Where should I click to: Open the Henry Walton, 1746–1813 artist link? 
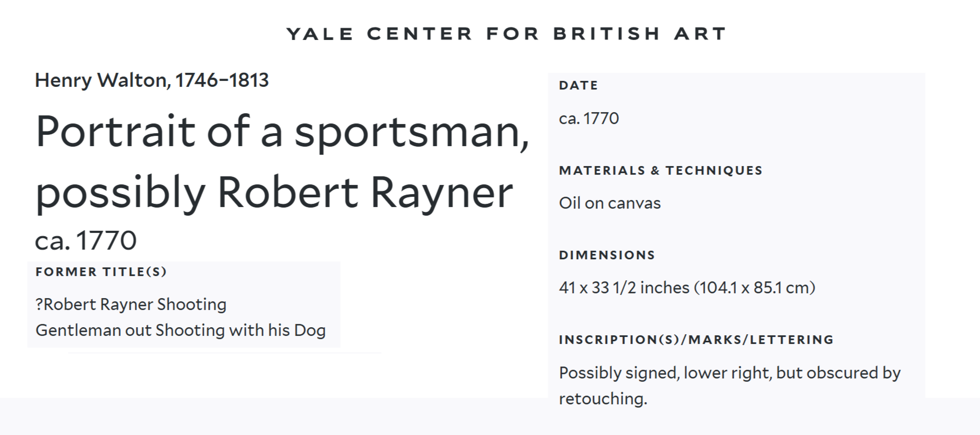tap(151, 80)
